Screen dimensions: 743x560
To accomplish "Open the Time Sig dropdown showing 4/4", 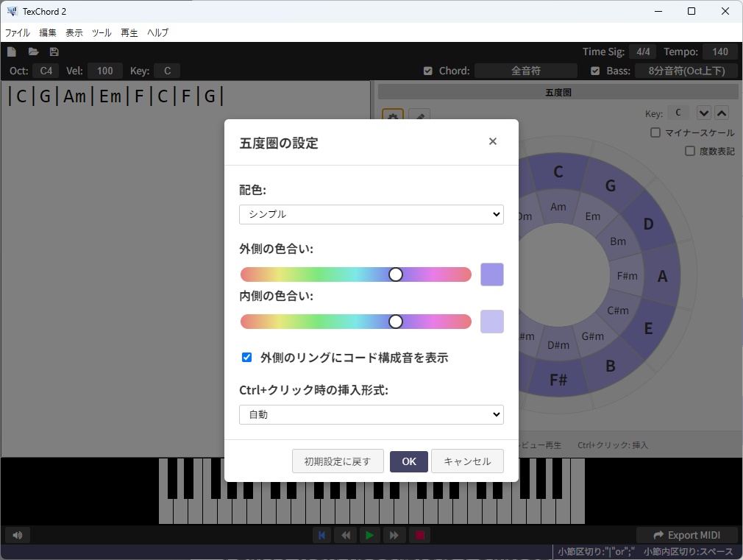I will [643, 52].
